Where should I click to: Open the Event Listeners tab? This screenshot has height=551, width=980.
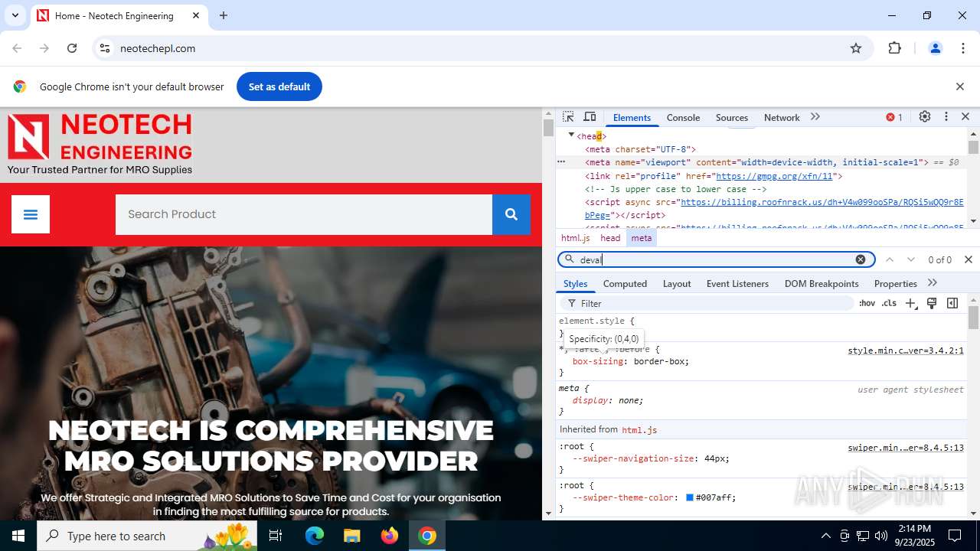point(737,283)
